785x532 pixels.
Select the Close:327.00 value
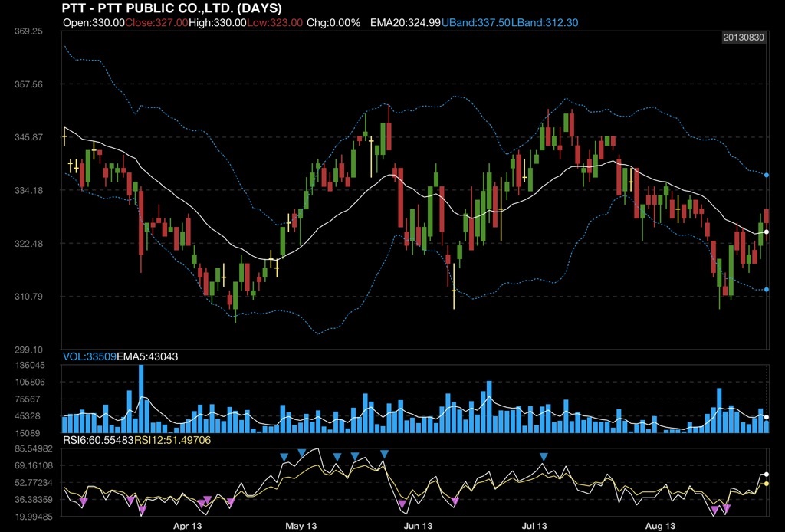156,22
